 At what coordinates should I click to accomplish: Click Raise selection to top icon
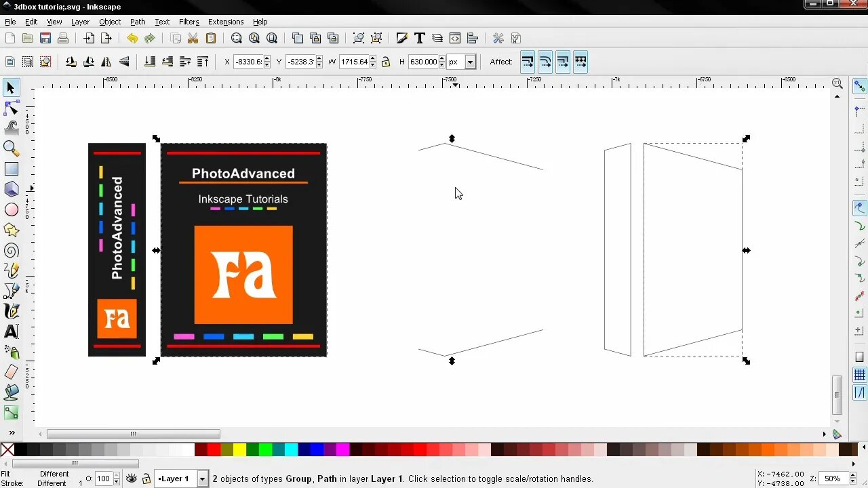[x=203, y=62]
